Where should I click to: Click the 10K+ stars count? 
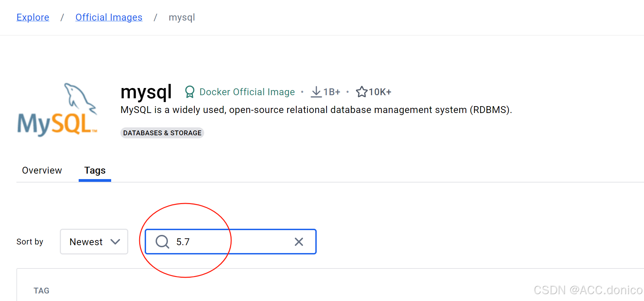(x=380, y=92)
